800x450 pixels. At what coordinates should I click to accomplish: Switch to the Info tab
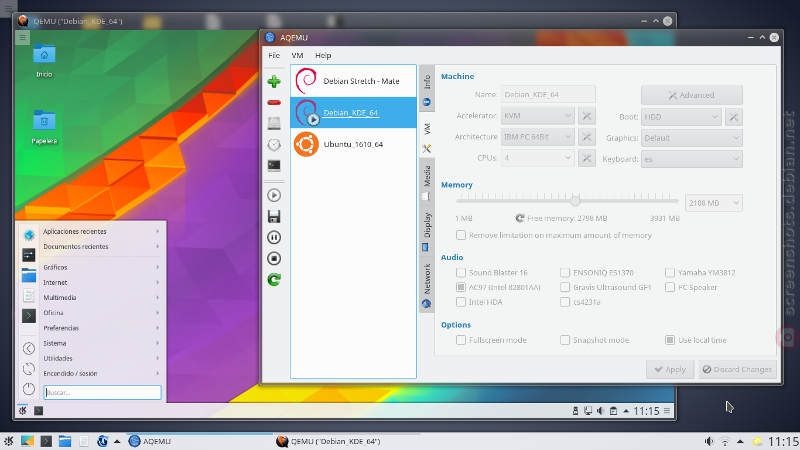[x=427, y=90]
